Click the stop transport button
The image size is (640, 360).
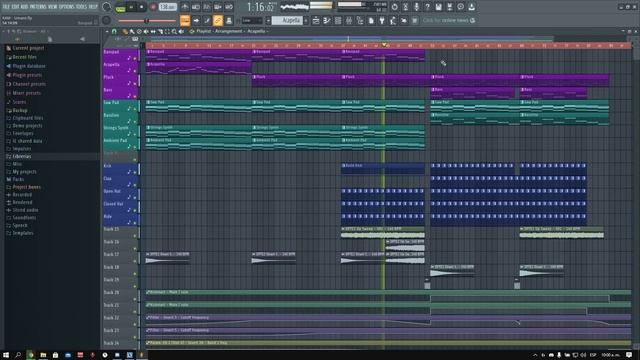(141, 7)
